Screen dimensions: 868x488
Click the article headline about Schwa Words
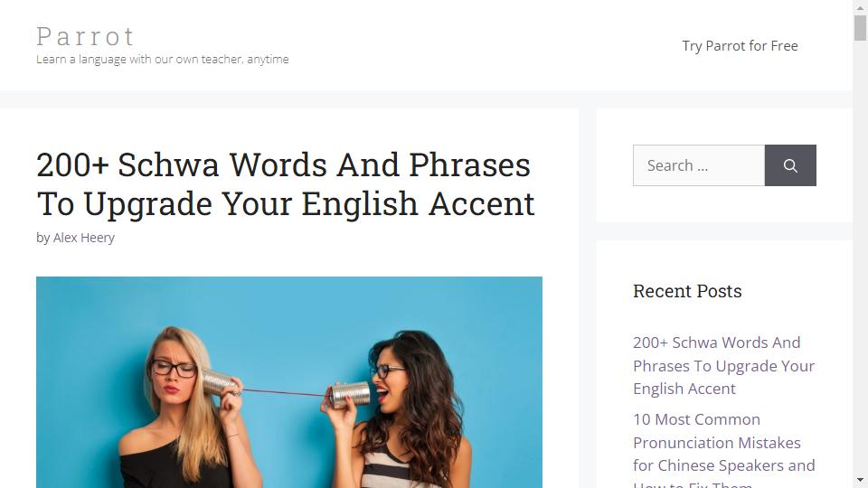click(286, 184)
